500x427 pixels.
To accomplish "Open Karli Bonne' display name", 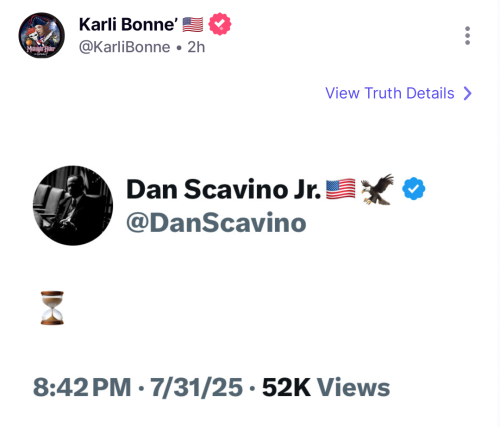I will pos(127,25).
